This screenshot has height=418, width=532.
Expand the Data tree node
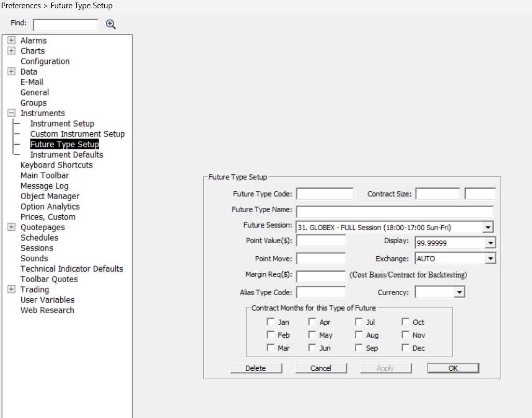pyautogui.click(x=11, y=72)
